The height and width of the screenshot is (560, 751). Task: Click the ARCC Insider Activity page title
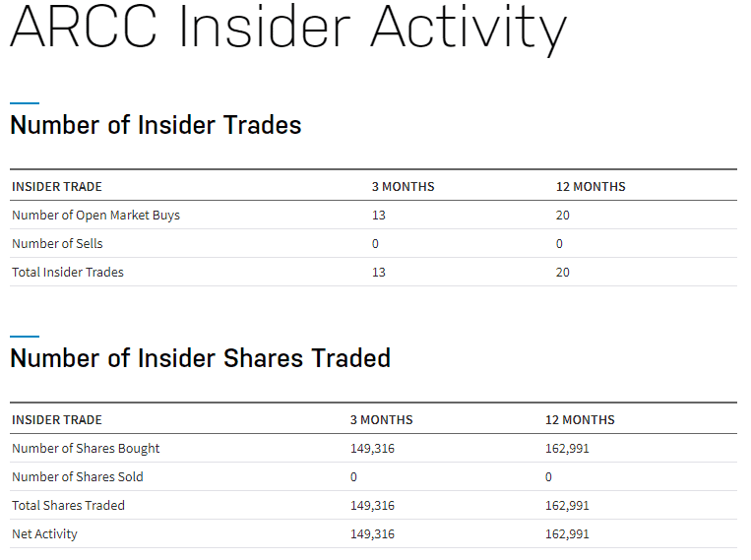pyautogui.click(x=287, y=28)
